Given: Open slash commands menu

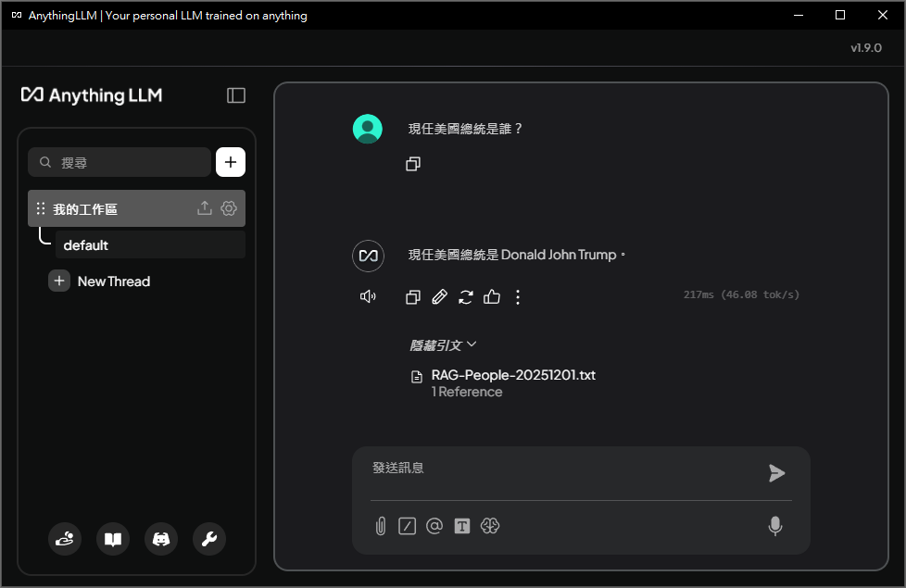Looking at the screenshot, I should pos(407,526).
